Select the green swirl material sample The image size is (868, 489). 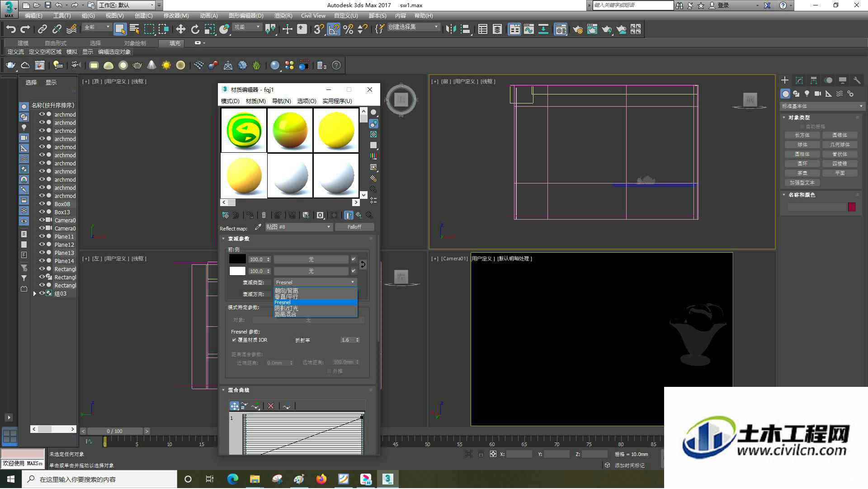click(244, 130)
